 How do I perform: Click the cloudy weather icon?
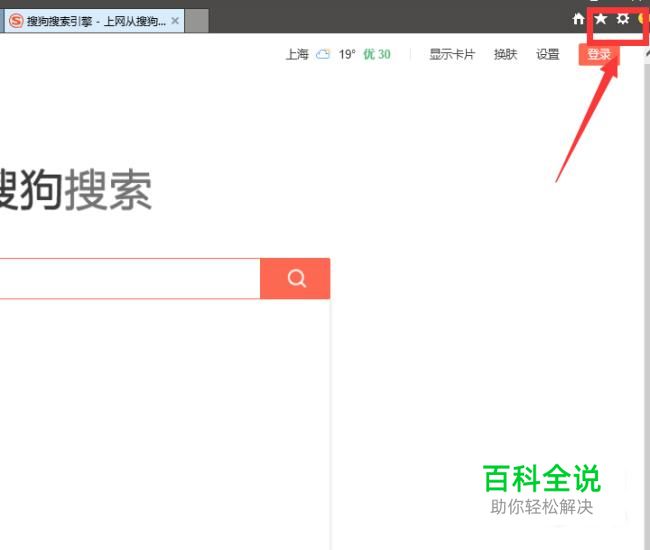(x=323, y=54)
